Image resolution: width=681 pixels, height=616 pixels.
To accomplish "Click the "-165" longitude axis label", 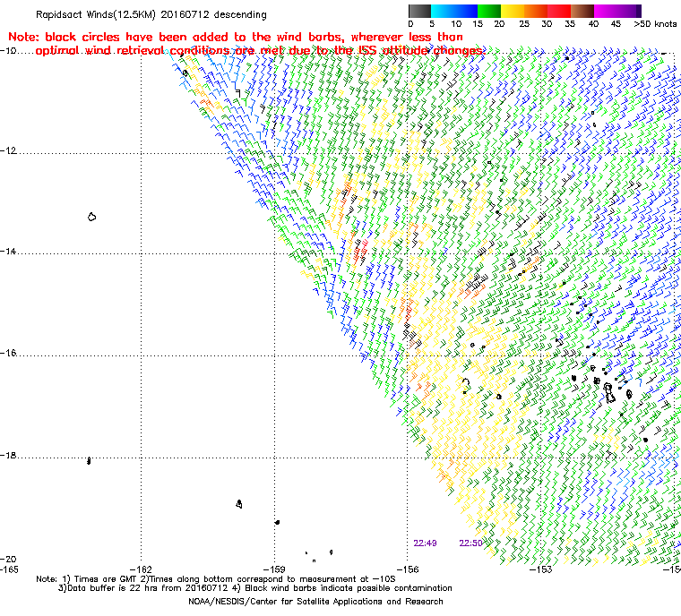I will (x=9, y=569).
